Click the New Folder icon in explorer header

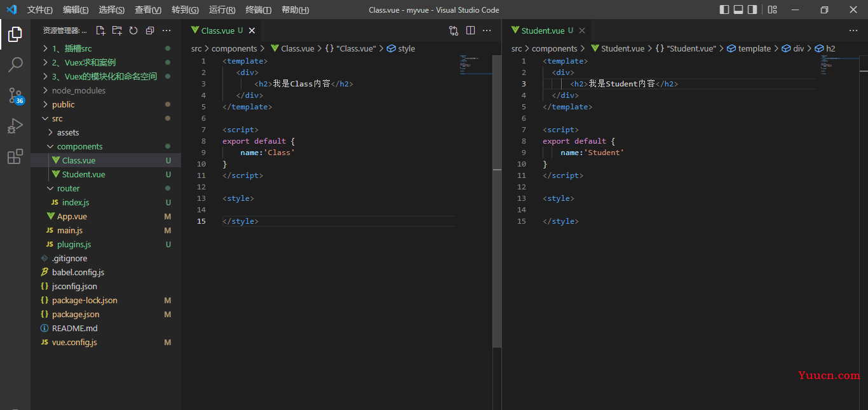coord(117,31)
